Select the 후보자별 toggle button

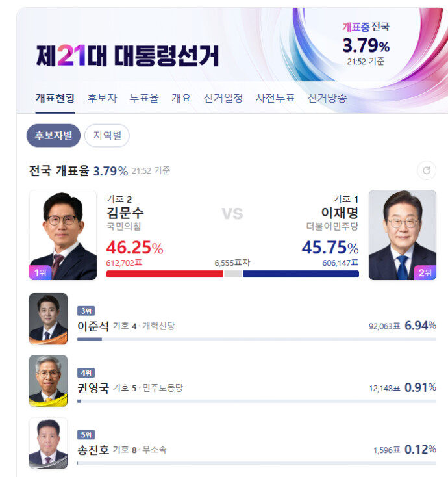[x=53, y=136]
